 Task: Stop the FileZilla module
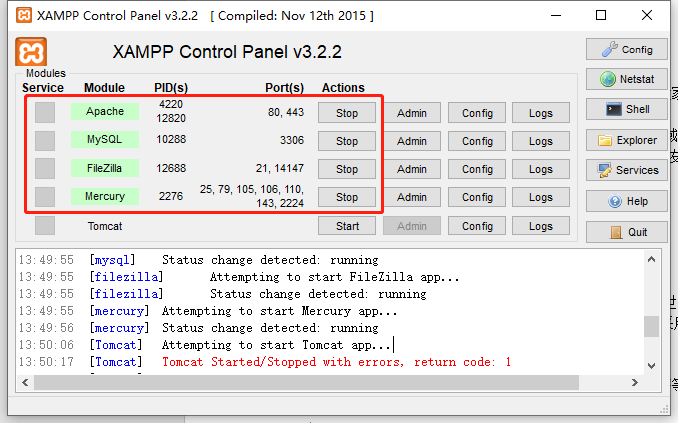click(x=347, y=169)
